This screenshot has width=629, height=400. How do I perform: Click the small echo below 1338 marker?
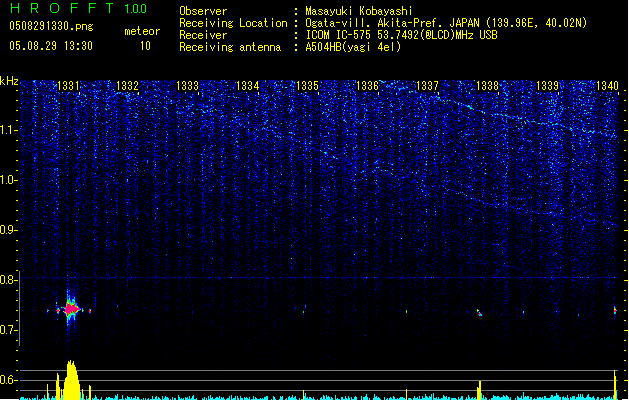tap(479, 313)
